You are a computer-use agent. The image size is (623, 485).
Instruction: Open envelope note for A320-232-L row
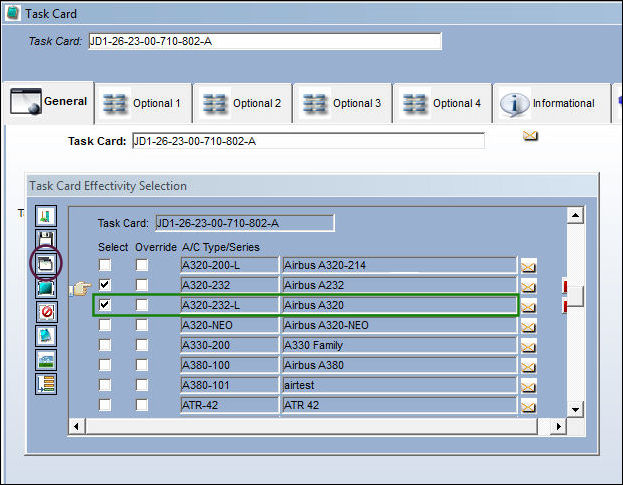[528, 307]
